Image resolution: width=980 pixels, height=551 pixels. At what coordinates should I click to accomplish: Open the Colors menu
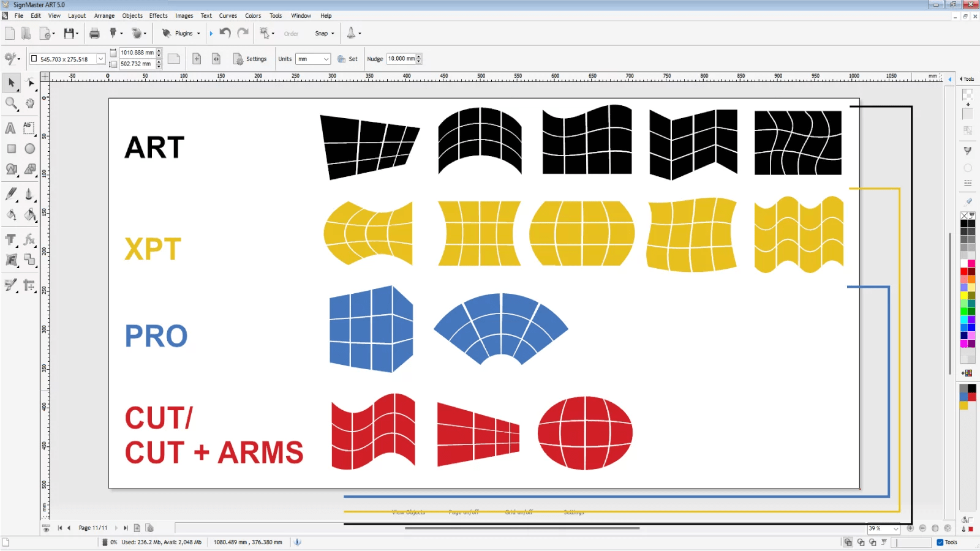tap(253, 16)
